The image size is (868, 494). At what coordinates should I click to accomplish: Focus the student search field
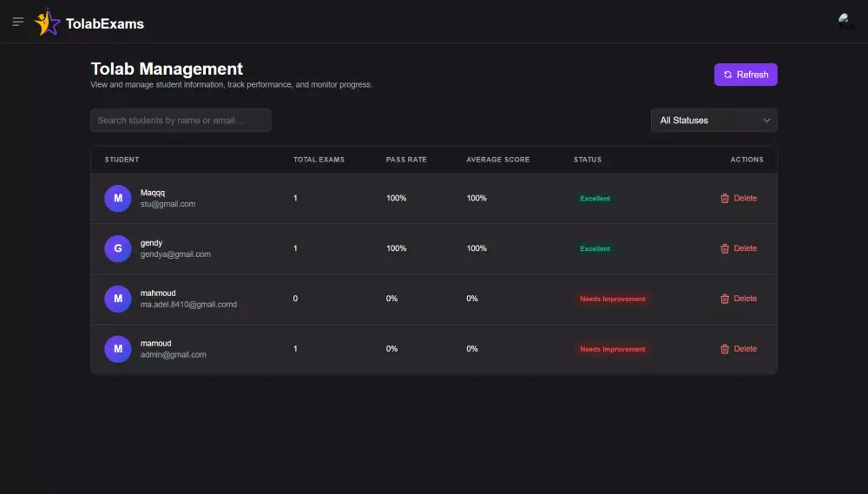point(181,121)
